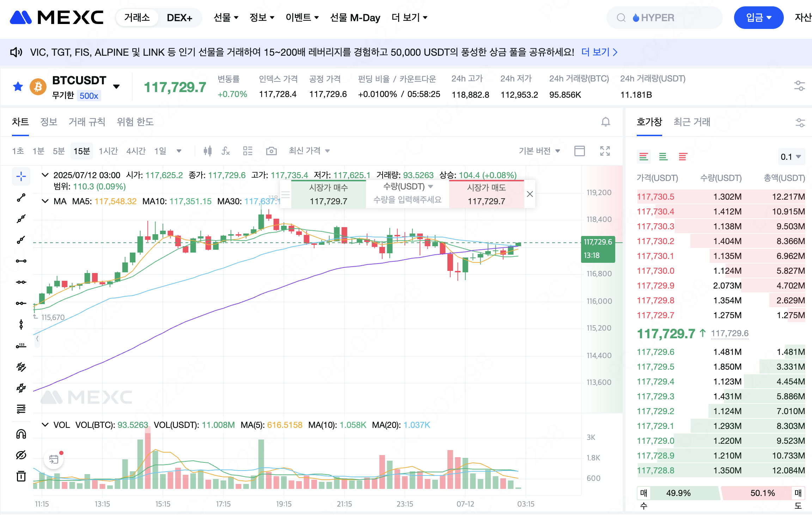Open 최신 가격 price type dropdown
Viewport: 812px width, 515px height.
pos(309,151)
